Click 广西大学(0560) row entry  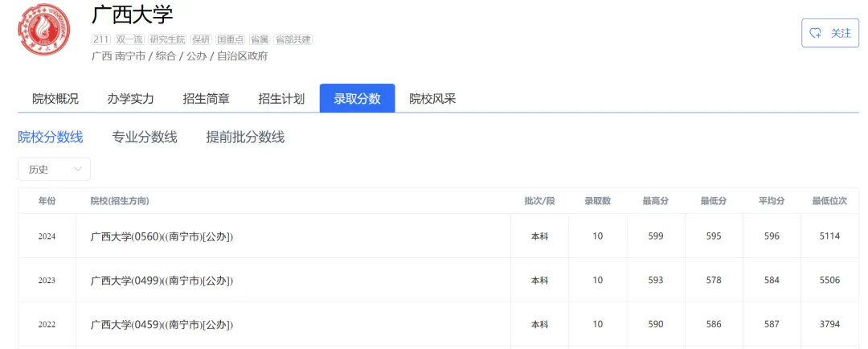tap(162, 236)
